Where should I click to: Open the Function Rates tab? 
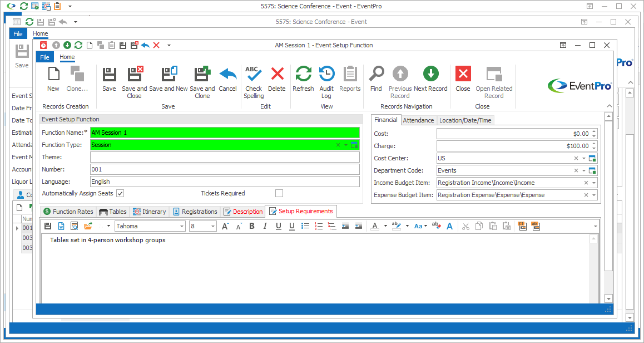(x=68, y=212)
